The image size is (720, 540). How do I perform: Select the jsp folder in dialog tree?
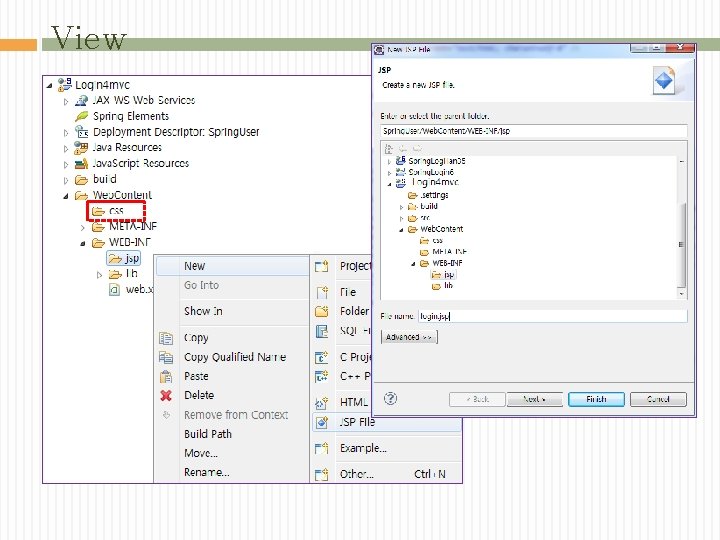[x=444, y=275]
